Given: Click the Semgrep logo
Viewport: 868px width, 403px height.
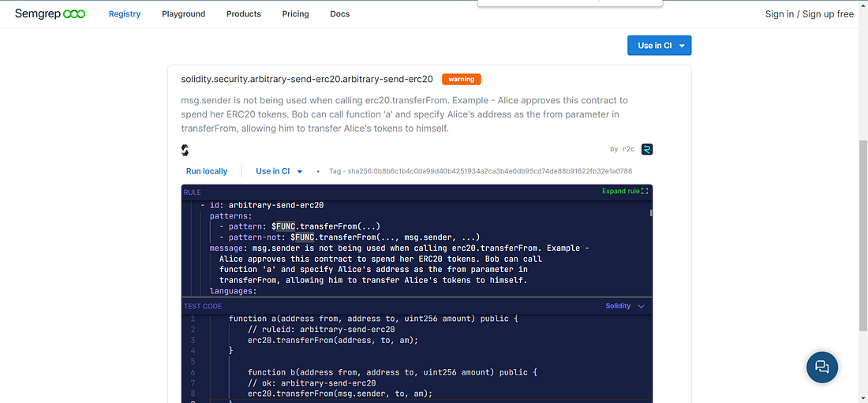Looking at the screenshot, I should (x=50, y=14).
